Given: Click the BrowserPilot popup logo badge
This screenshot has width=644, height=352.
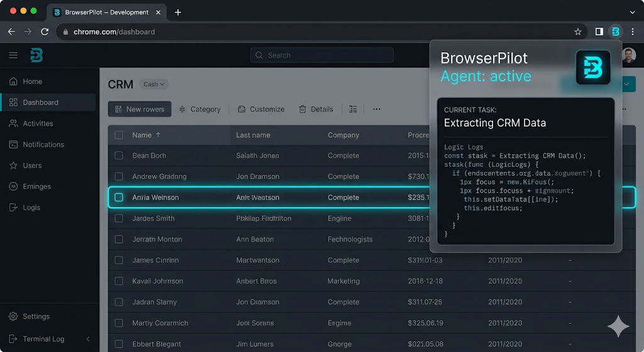Looking at the screenshot, I should (593, 67).
